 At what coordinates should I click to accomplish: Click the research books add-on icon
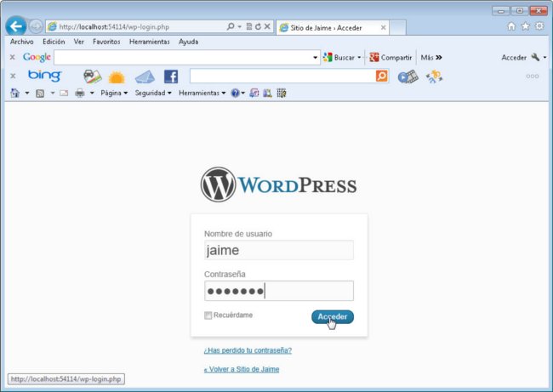pyautogui.click(x=267, y=93)
